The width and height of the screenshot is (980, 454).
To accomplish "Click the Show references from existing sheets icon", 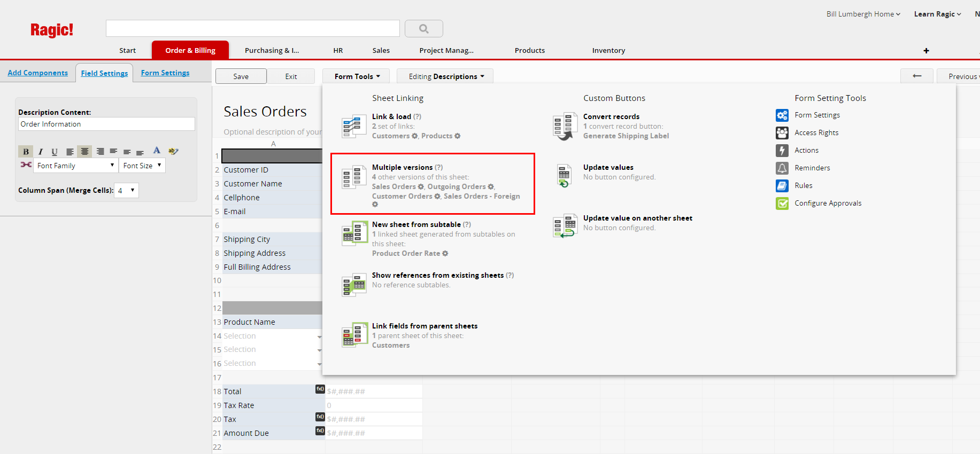I will 354,285.
